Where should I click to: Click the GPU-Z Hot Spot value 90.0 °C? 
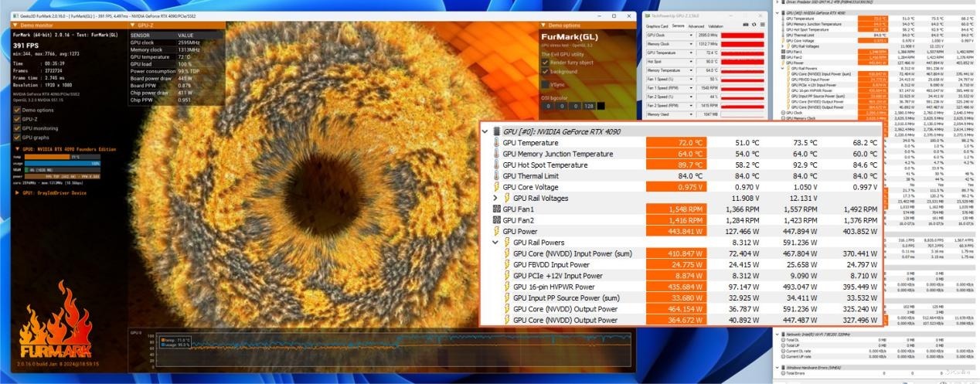point(708,61)
